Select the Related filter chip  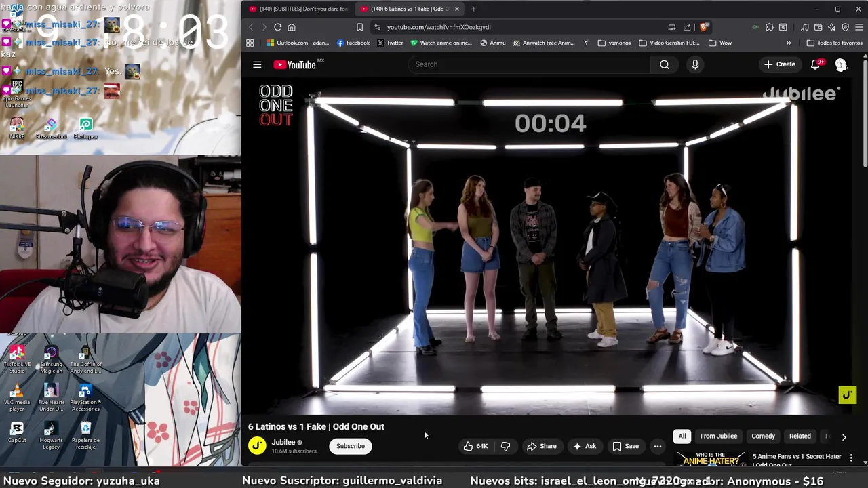pyautogui.click(x=800, y=436)
